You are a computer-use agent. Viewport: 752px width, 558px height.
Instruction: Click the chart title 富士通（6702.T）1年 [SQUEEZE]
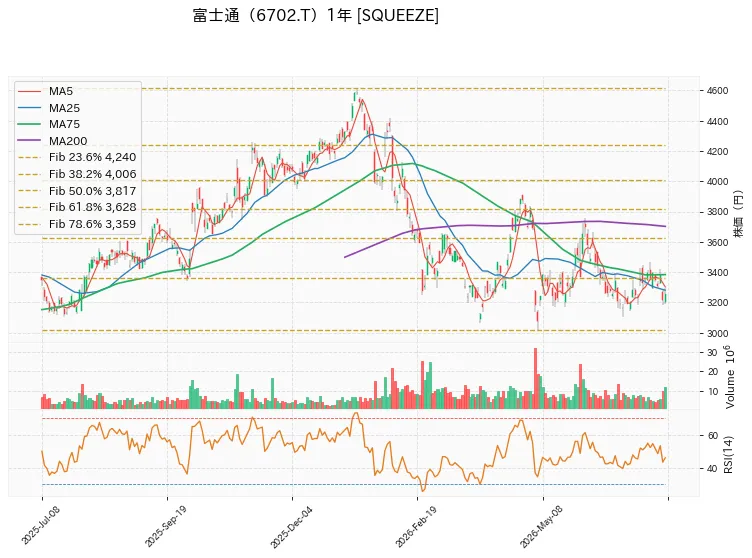316,15
